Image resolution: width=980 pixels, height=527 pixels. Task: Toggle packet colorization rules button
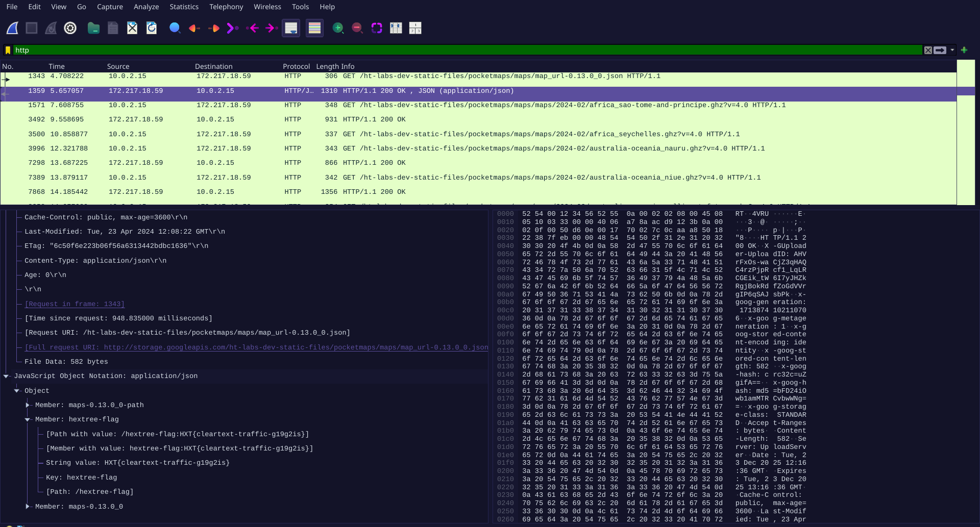tap(314, 28)
